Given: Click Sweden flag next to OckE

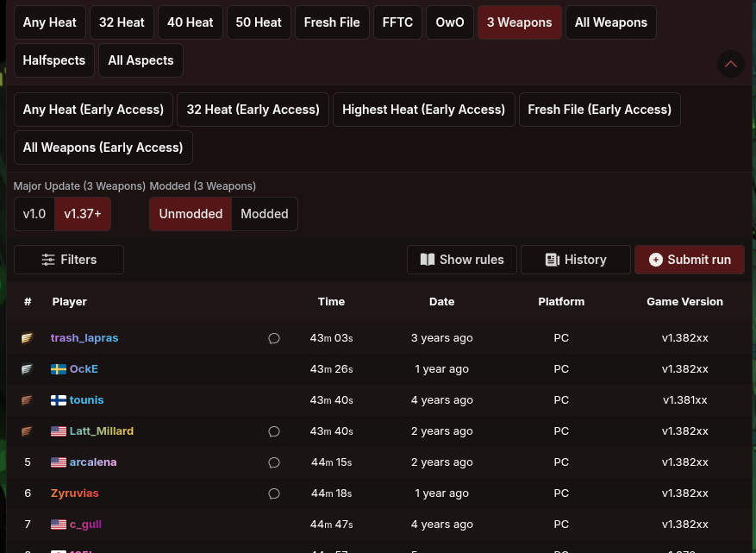Looking at the screenshot, I should tap(59, 369).
